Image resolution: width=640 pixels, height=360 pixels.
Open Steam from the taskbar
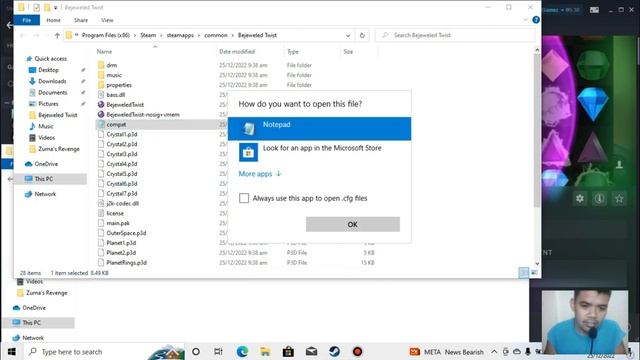[334, 351]
